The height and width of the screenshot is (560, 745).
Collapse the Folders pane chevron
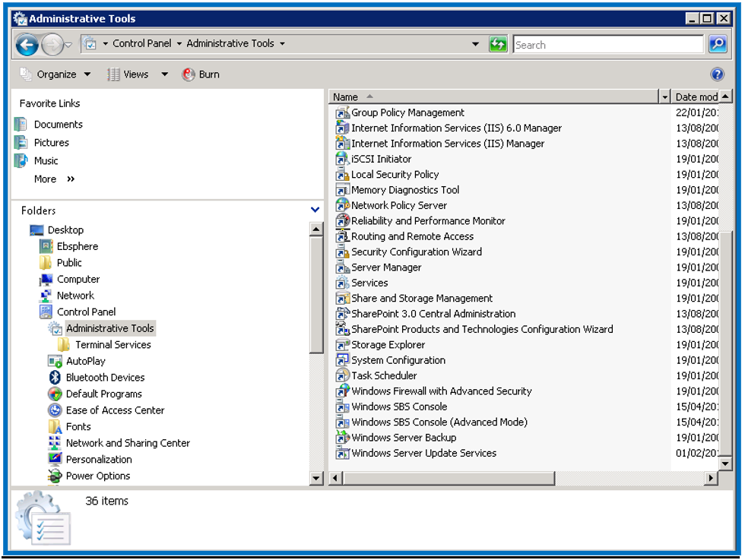coord(315,210)
